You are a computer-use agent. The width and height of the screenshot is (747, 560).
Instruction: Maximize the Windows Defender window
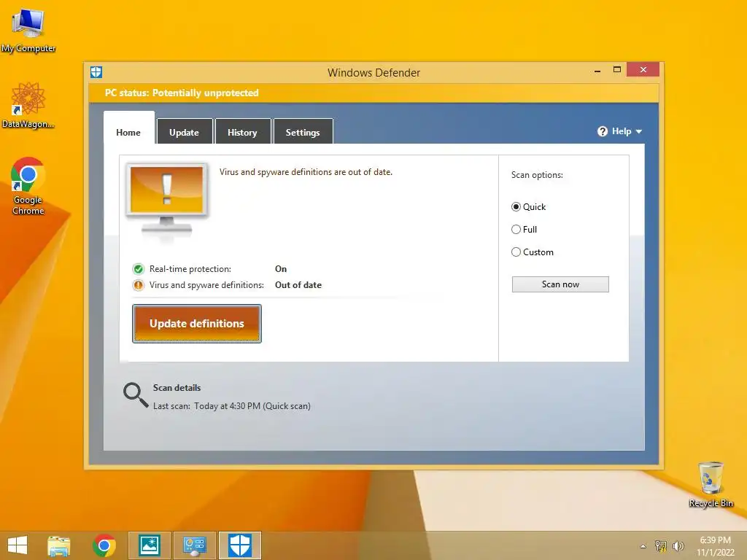click(617, 69)
